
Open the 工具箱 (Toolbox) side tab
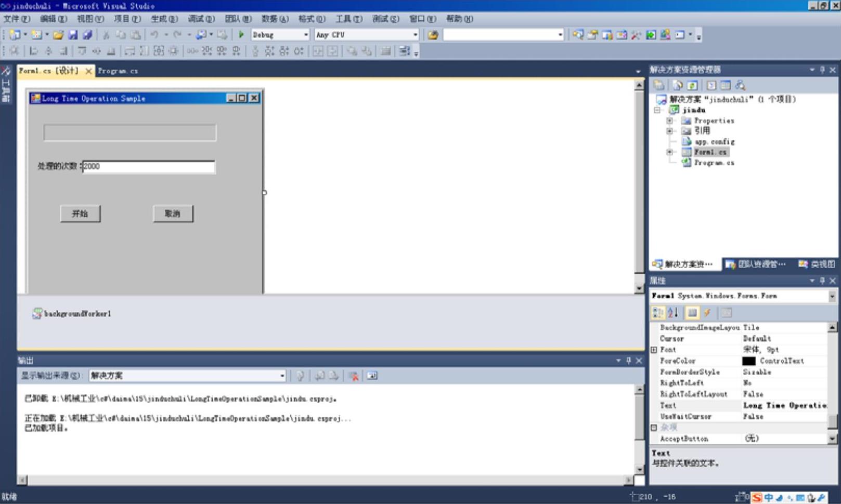point(7,85)
